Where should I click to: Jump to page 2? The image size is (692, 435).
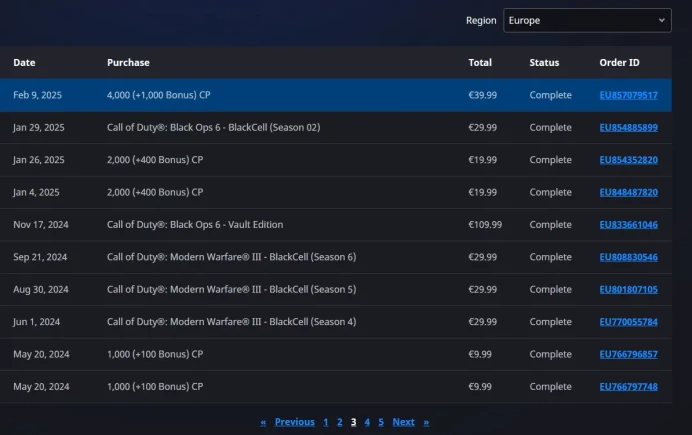click(339, 422)
